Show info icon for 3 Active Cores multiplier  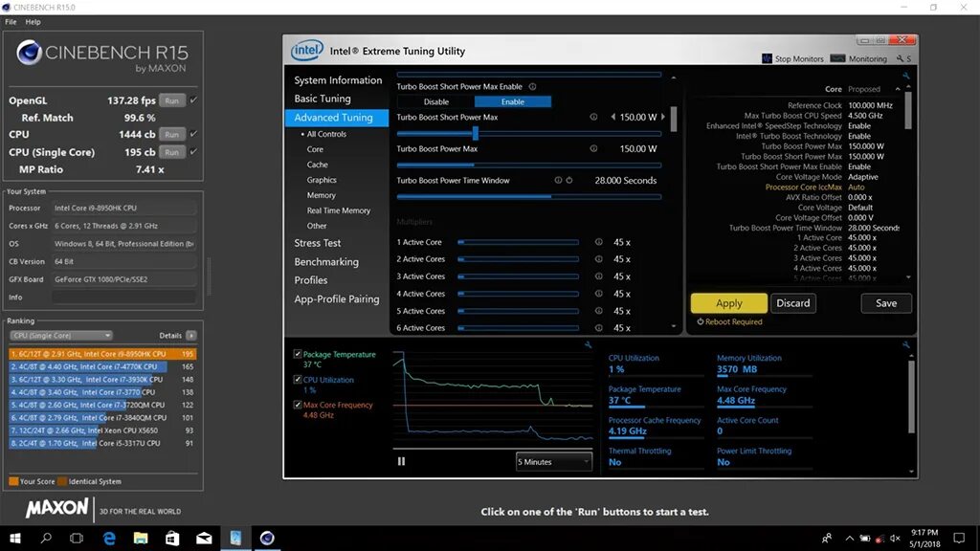[599, 276]
